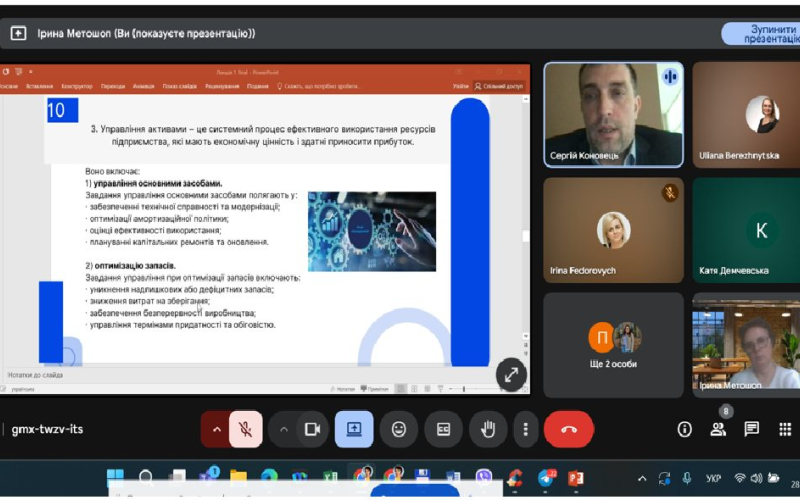
Task: Raise your hand in the meeting
Action: pyautogui.click(x=488, y=429)
